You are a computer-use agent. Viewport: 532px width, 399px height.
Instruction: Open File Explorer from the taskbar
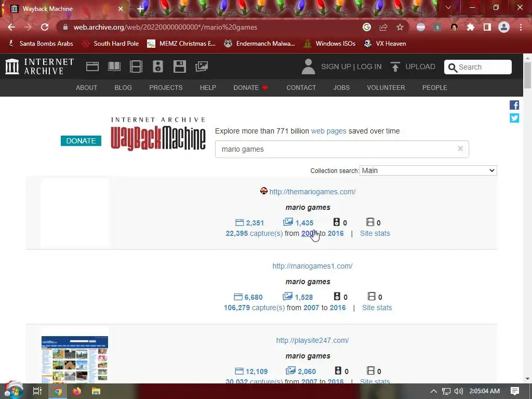pos(96,391)
